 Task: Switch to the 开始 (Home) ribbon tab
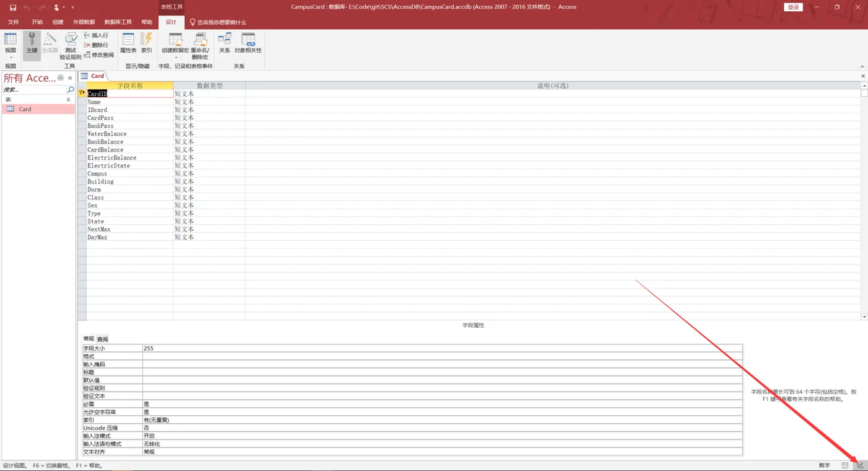pyautogui.click(x=37, y=22)
